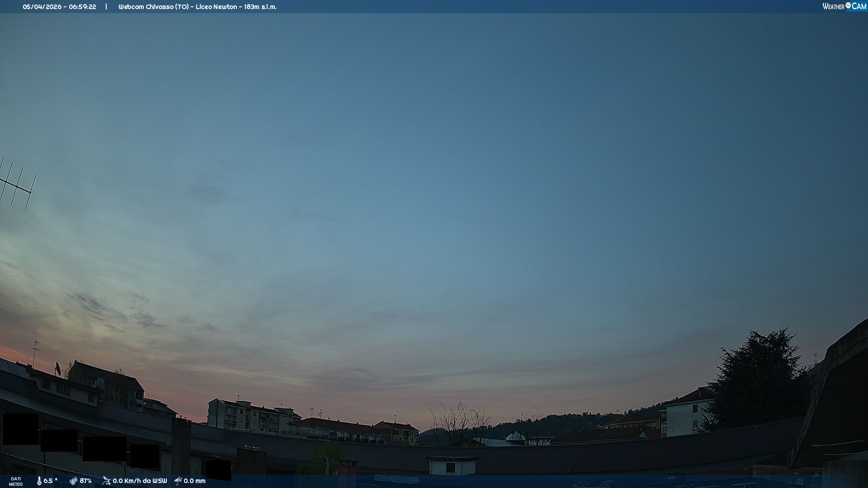Click the Webcam Chivasso (TO) title text

154,7
